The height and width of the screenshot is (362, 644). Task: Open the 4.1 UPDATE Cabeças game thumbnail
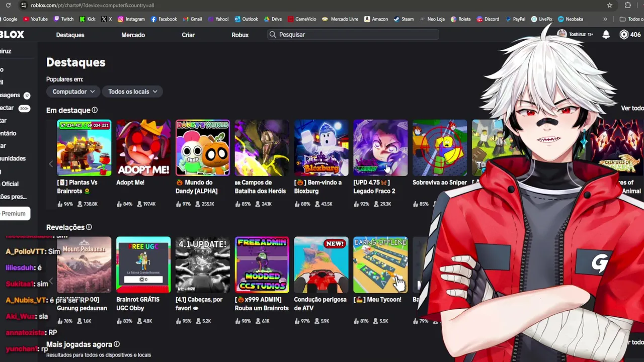pyautogui.click(x=203, y=265)
